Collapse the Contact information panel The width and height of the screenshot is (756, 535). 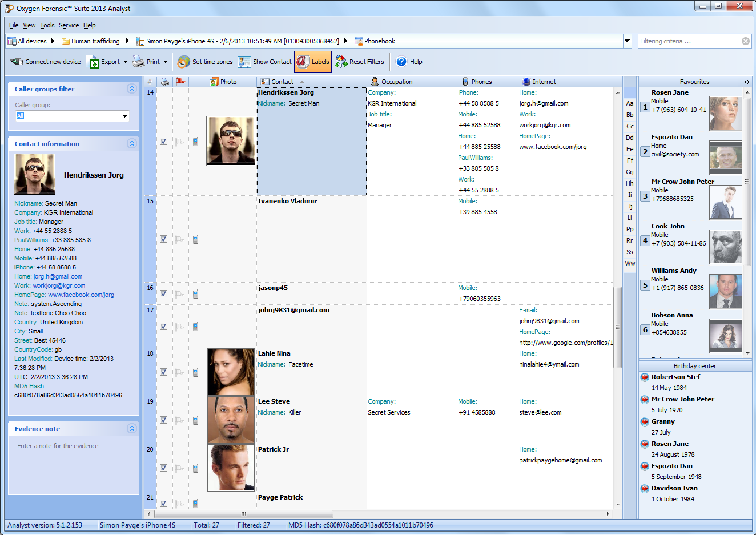pos(132,143)
